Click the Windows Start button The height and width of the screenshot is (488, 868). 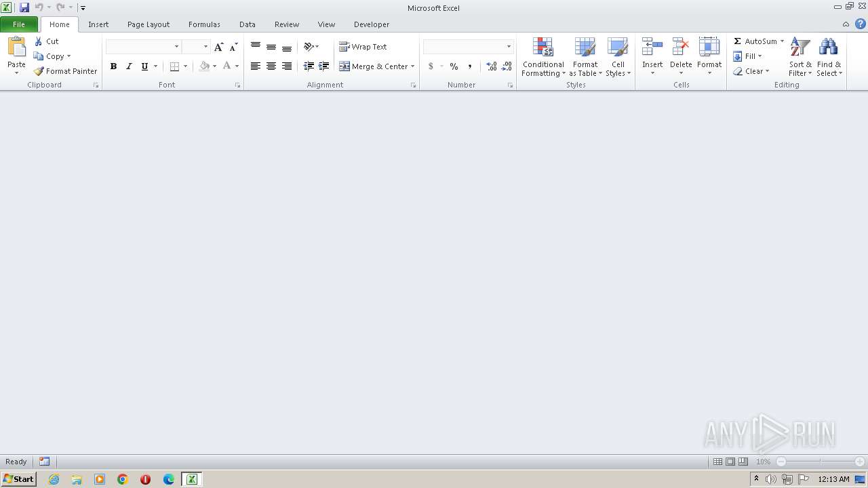18,479
